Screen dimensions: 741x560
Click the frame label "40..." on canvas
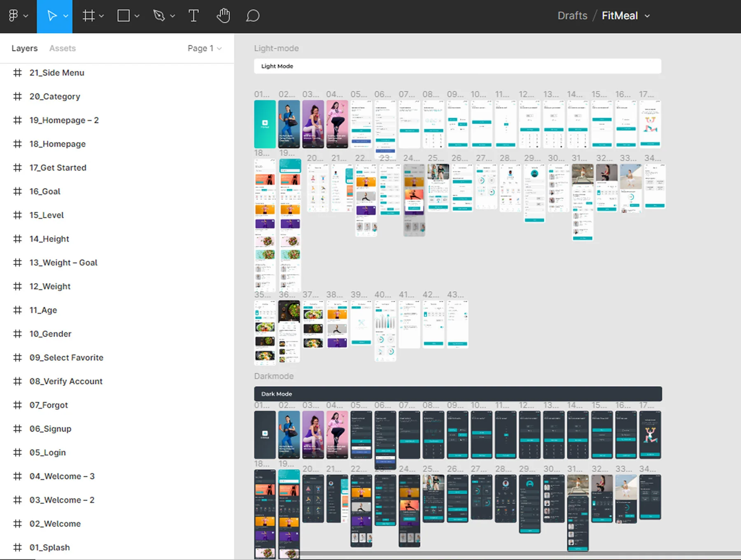pyautogui.click(x=382, y=295)
